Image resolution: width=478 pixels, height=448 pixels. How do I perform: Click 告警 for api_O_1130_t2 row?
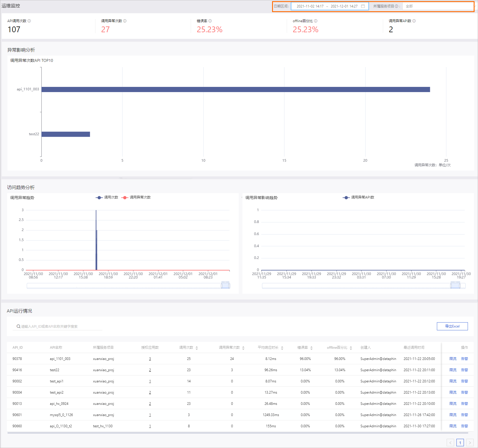click(x=464, y=426)
